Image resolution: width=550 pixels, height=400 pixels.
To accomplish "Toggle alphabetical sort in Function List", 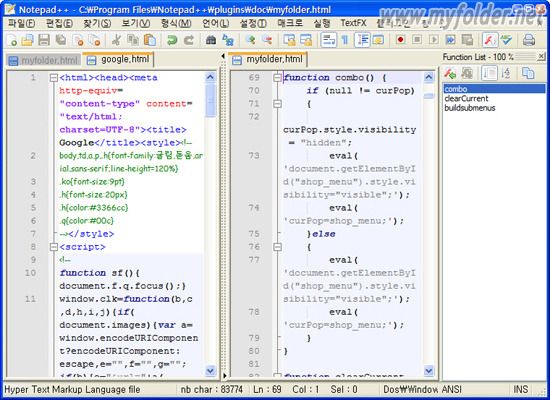I will pyautogui.click(x=506, y=73).
